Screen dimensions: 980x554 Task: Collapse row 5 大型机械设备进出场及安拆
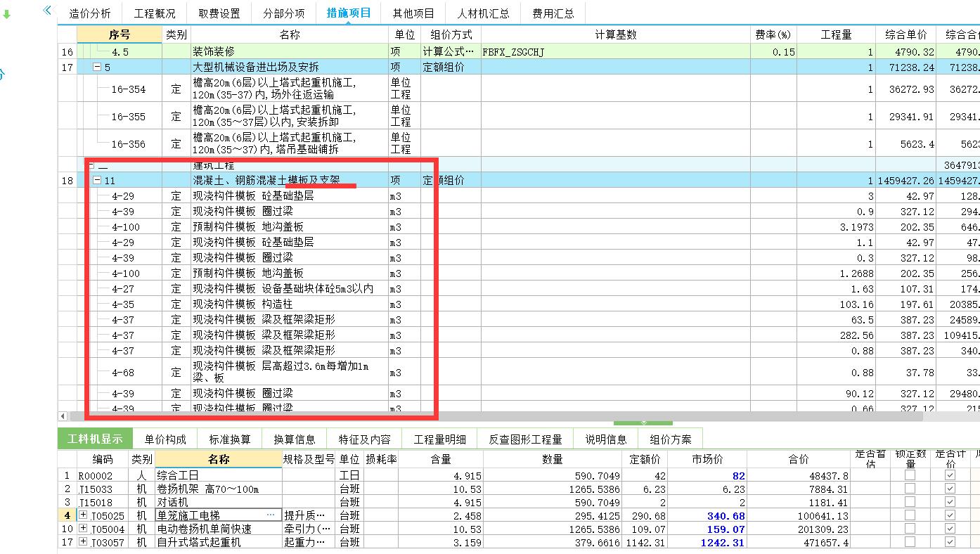[x=97, y=67]
